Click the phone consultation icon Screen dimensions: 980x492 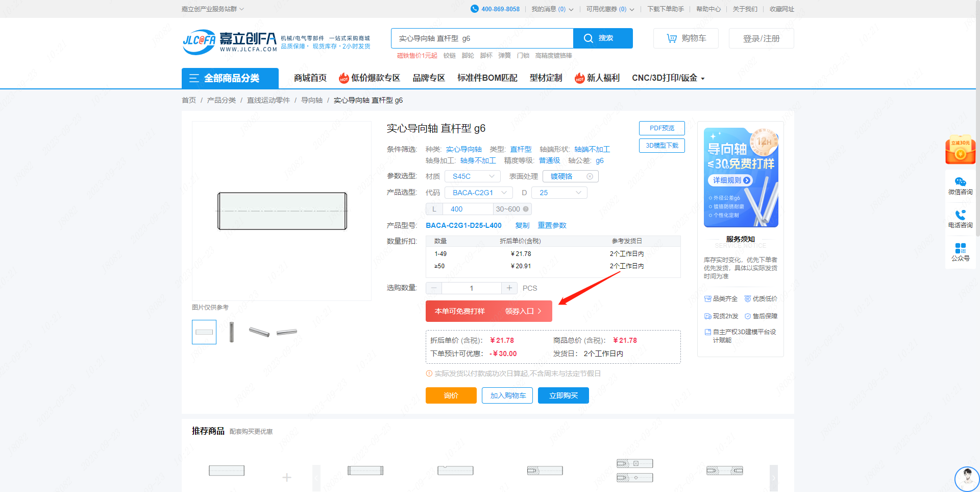pyautogui.click(x=960, y=216)
